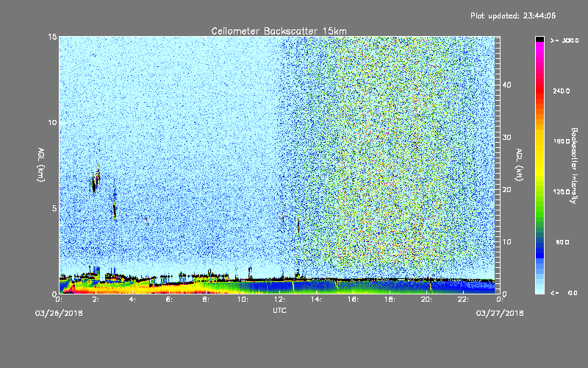Select the "10" tick on the AGL (km) axis
The height and width of the screenshot is (368, 588).
click(x=52, y=123)
